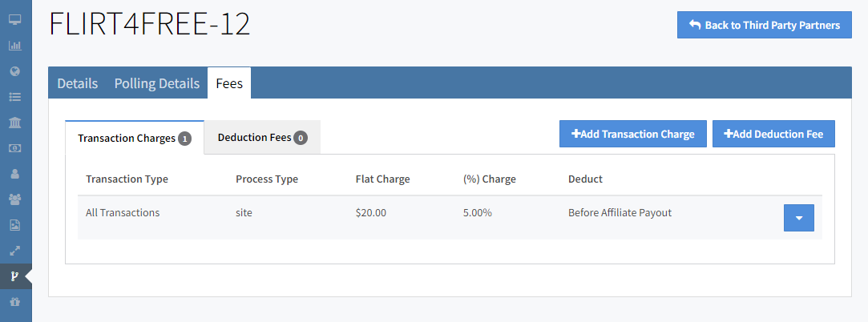Image resolution: width=868 pixels, height=322 pixels.
Task: Open the gift icon in sidebar
Action: click(x=14, y=302)
